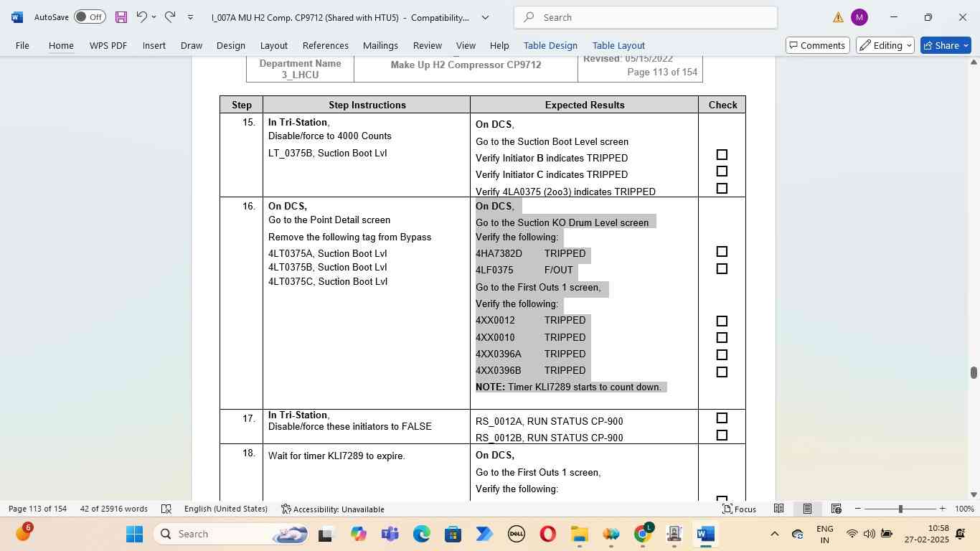Open the Dell app on taskbar

coord(516,534)
